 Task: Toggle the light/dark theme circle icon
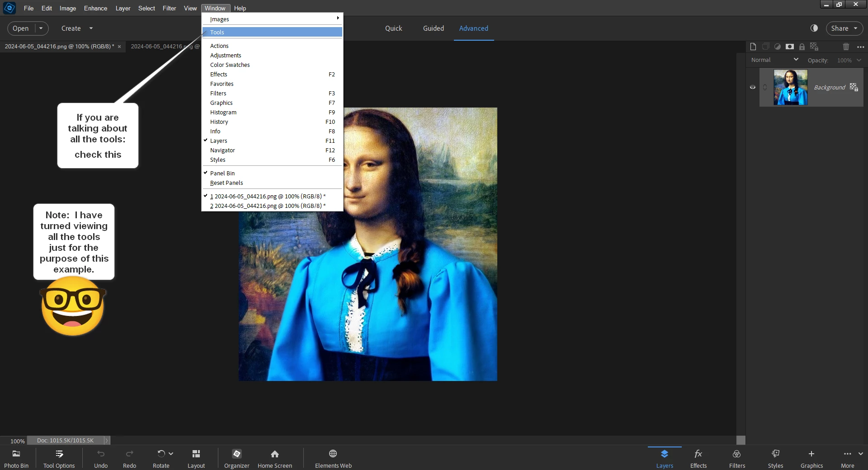[x=814, y=28]
